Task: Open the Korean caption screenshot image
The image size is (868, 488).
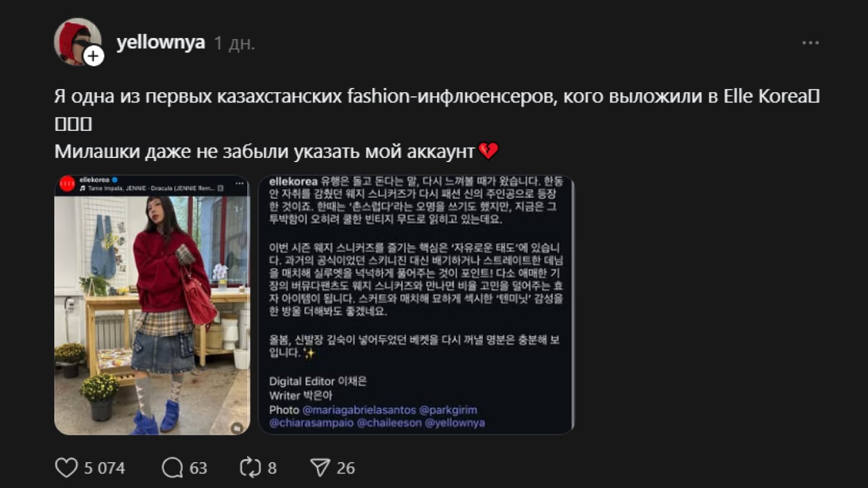Action: pos(416,305)
